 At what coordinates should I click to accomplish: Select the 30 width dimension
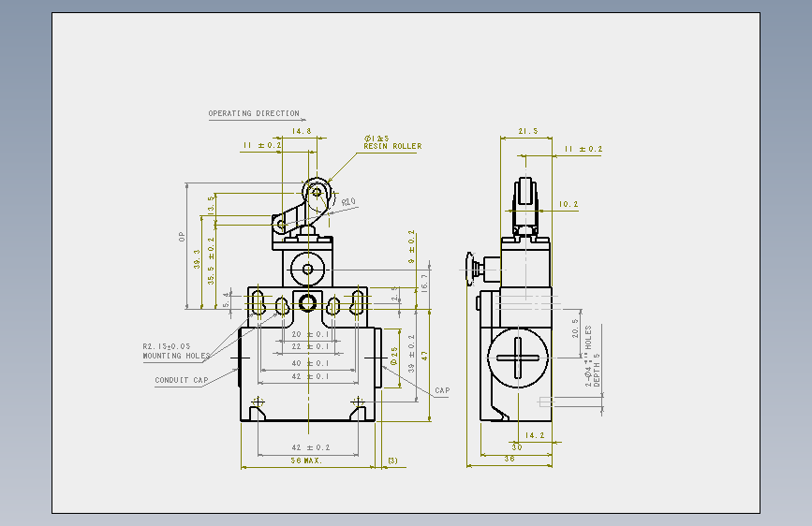(x=517, y=447)
